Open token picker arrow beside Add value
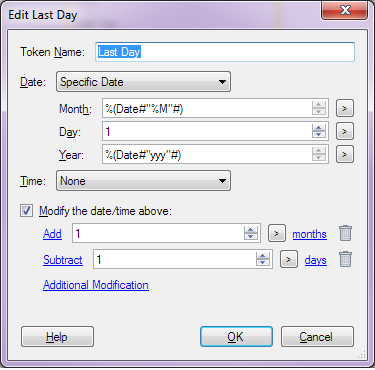375x370 pixels. 277,233
